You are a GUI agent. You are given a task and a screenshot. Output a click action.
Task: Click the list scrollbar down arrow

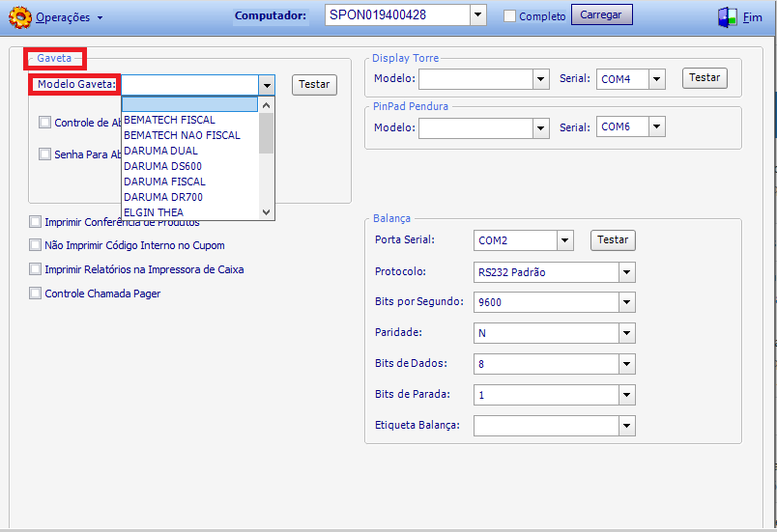[266, 212]
